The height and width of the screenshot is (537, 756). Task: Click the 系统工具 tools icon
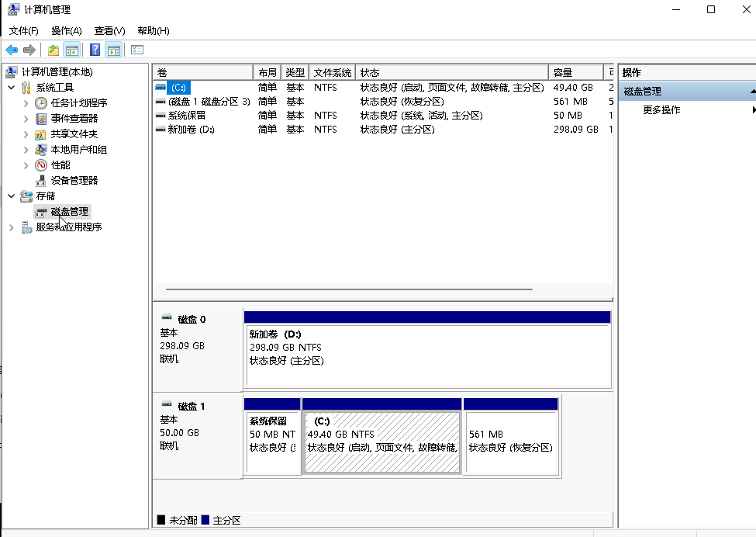pos(26,88)
